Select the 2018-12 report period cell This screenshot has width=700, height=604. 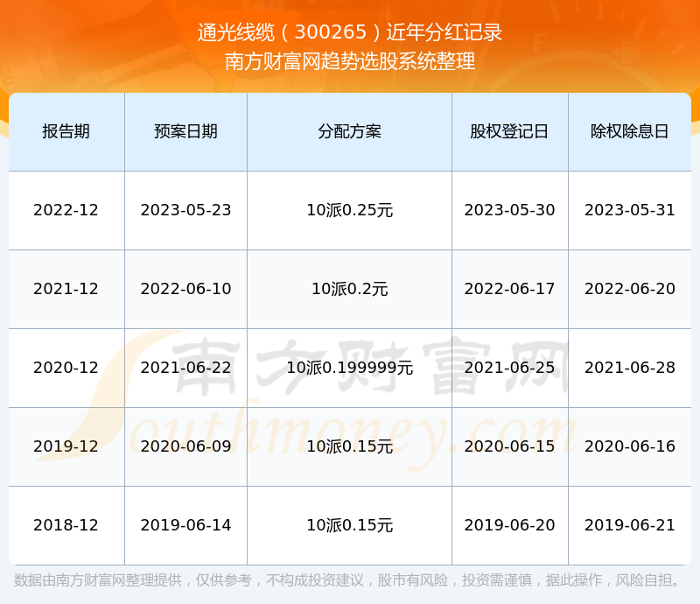click(66, 525)
